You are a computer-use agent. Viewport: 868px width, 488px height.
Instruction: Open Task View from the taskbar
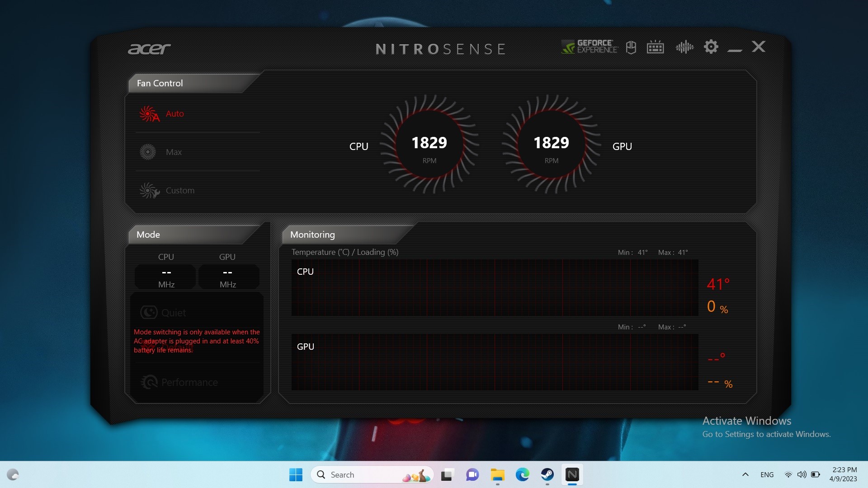[x=447, y=475]
